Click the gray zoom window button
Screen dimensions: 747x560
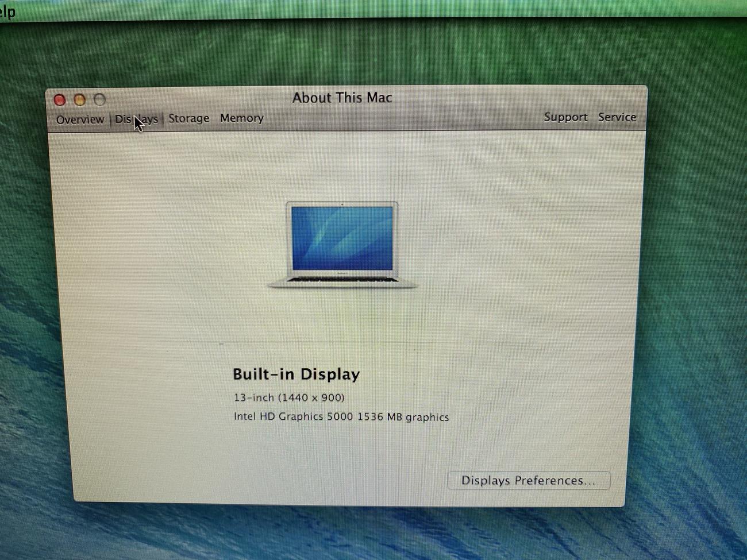[x=99, y=100]
